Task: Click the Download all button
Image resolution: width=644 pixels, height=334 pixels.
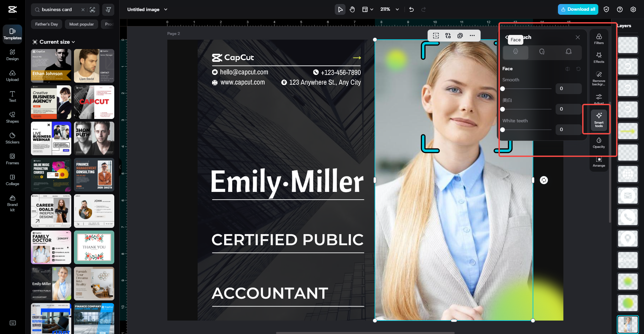Action: pos(578,9)
